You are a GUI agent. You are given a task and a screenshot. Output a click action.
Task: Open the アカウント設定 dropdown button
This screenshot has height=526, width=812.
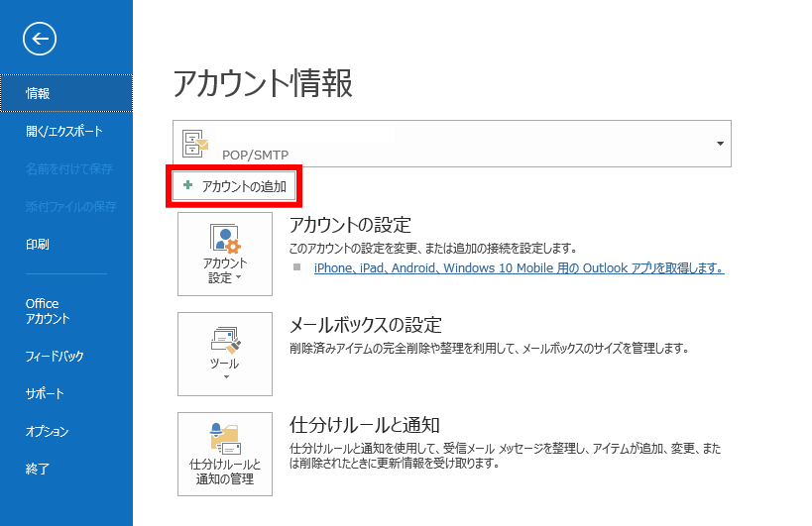[225, 254]
